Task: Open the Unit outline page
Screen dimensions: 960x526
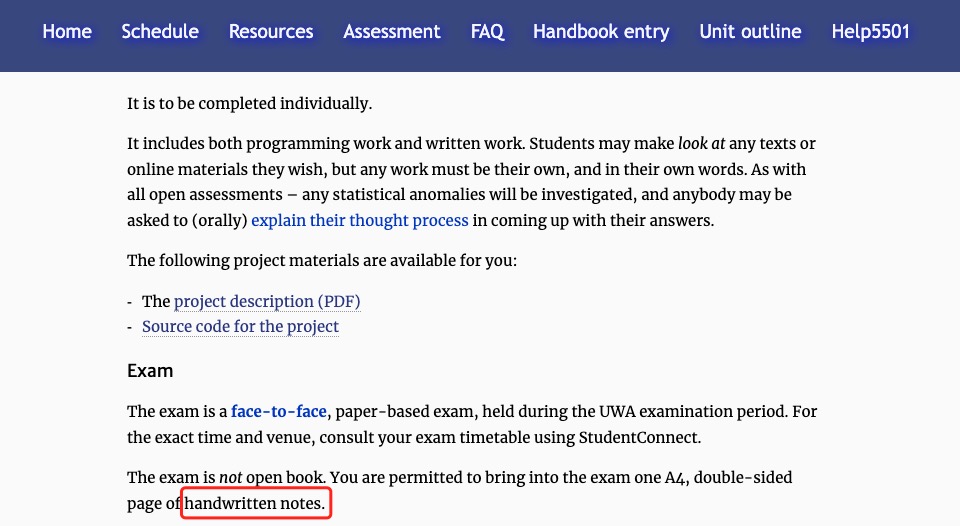Action: point(750,32)
